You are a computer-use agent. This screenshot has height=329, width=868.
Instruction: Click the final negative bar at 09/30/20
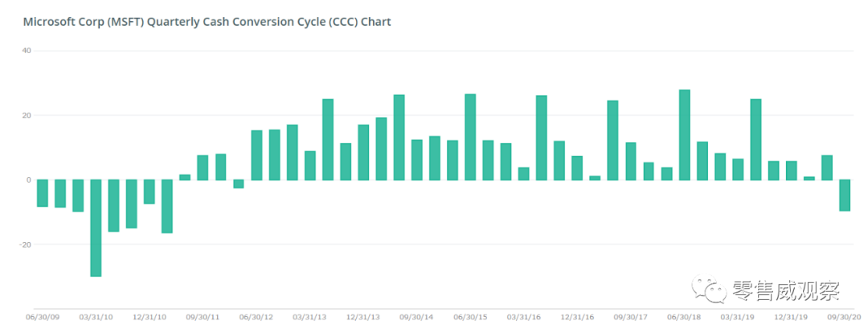tap(845, 195)
